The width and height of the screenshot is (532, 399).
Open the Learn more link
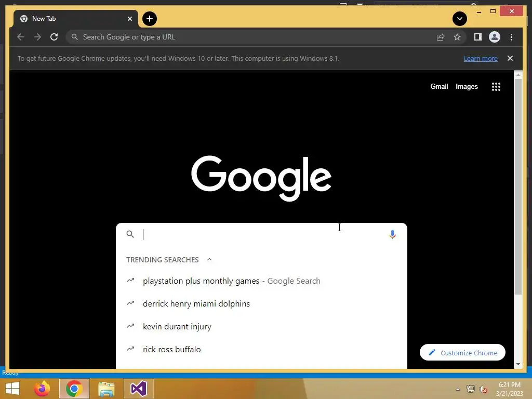(x=481, y=58)
